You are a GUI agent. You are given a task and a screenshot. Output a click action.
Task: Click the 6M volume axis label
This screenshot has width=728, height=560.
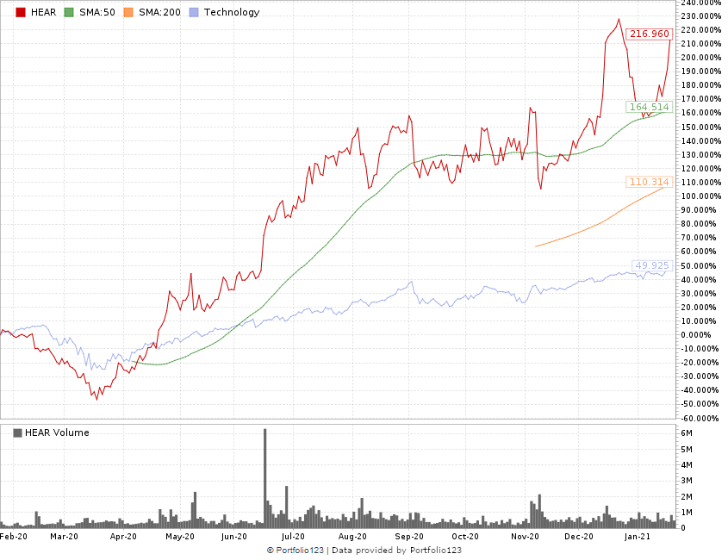pos(686,433)
